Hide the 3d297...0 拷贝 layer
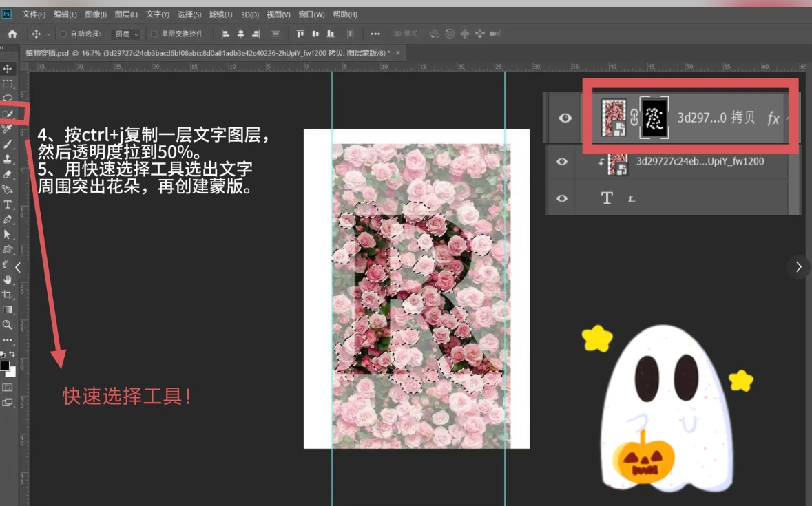 point(565,118)
